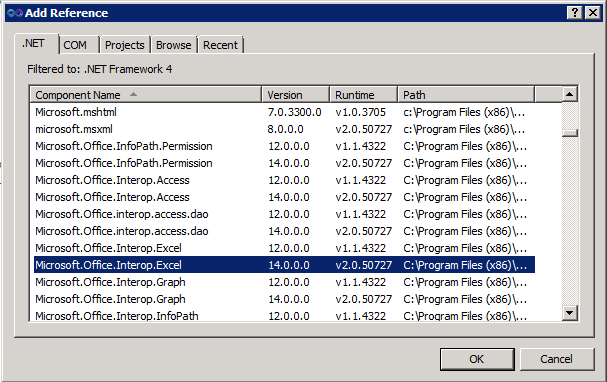Select Microsoft.Office.Interop.Graph version 12.0.0.0
Image resolution: width=607 pixels, height=382 pixels.
pos(284,282)
